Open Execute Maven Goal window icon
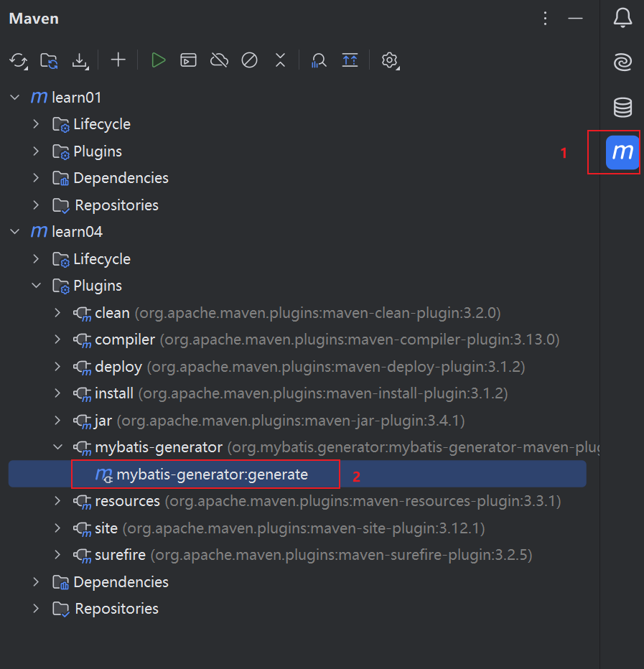The width and height of the screenshot is (644, 669). tap(188, 60)
